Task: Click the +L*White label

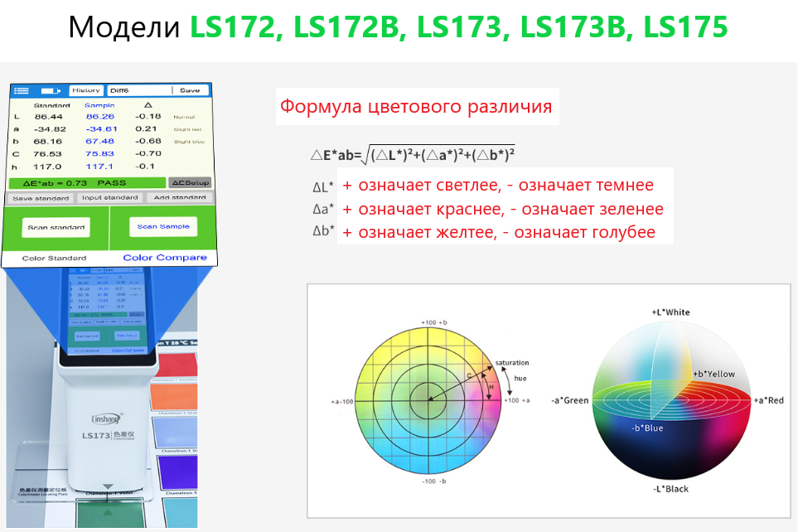Action: (x=670, y=312)
